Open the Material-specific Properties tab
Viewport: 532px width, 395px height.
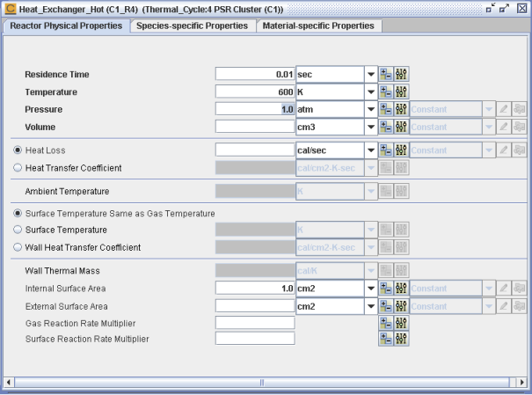click(318, 26)
